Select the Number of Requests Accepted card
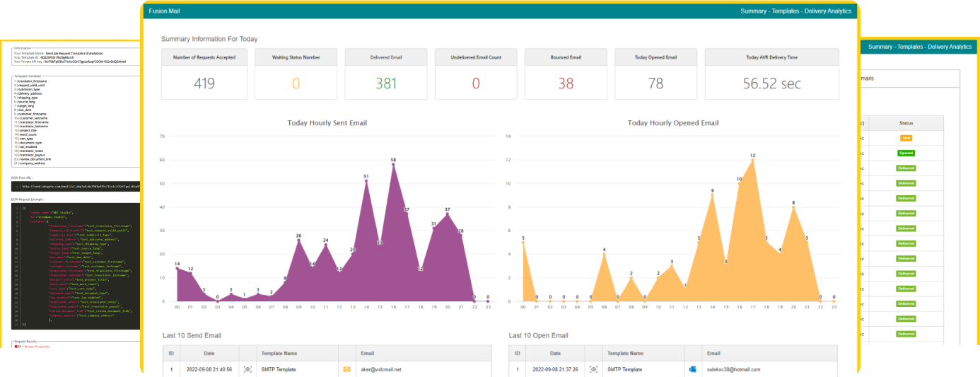The width and height of the screenshot is (980, 377). 204,74
